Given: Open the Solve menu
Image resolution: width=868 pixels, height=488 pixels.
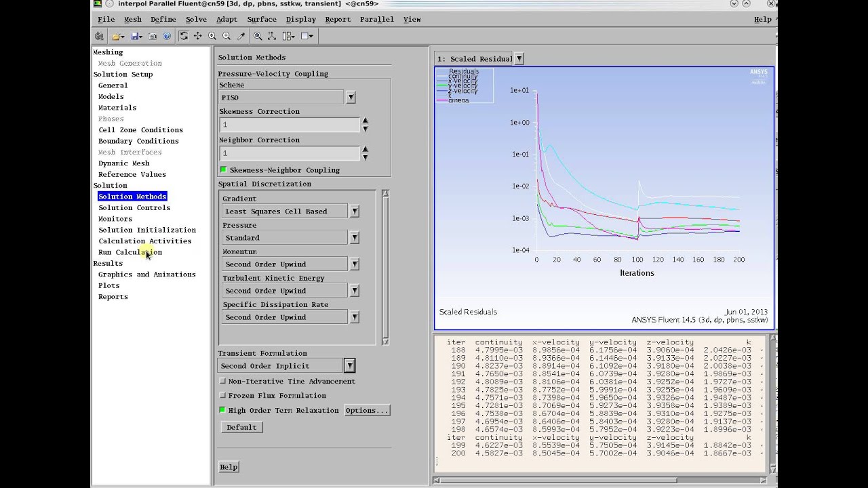Looking at the screenshot, I should [196, 19].
